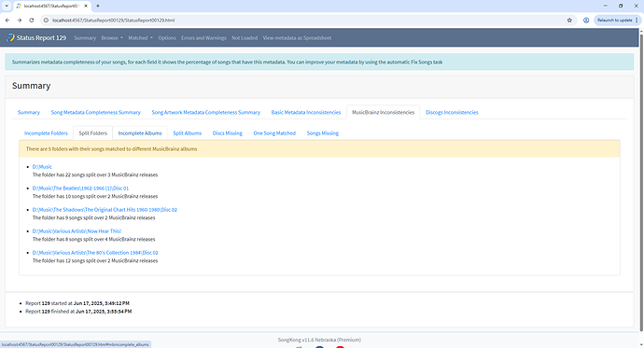Close the Status Report browser tab
Image resolution: width=644 pixels, height=348 pixels.
tap(86, 6)
